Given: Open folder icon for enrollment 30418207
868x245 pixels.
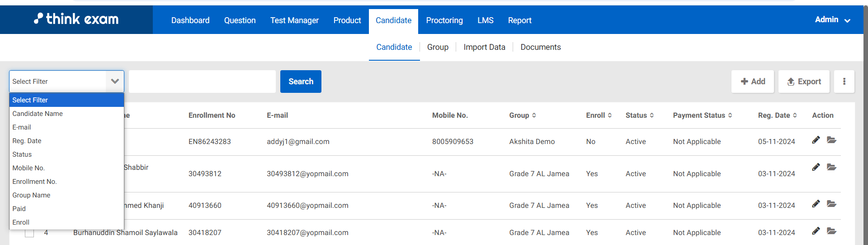Looking at the screenshot, I should [831, 231].
